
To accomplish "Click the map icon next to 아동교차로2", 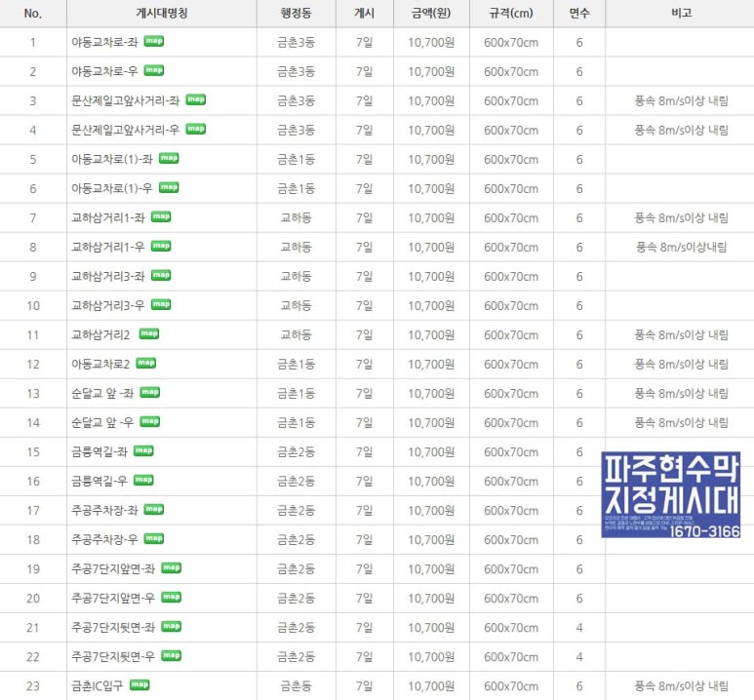I will (146, 363).
